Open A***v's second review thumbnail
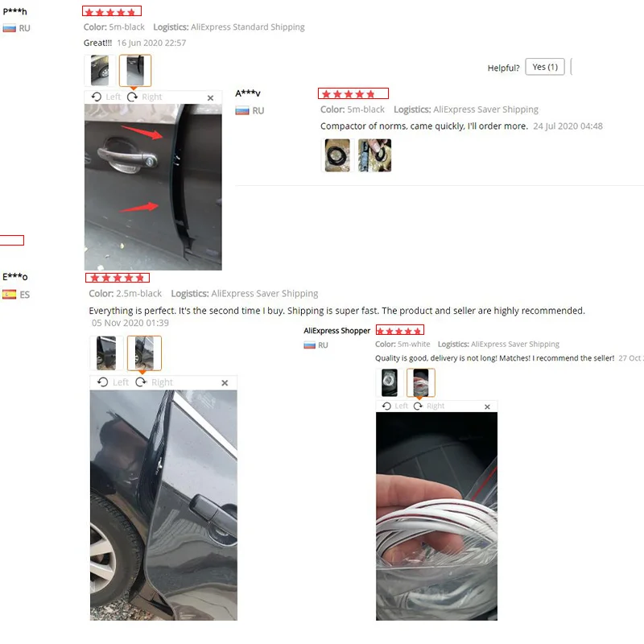Screen dimensions: 644x644 (374, 155)
